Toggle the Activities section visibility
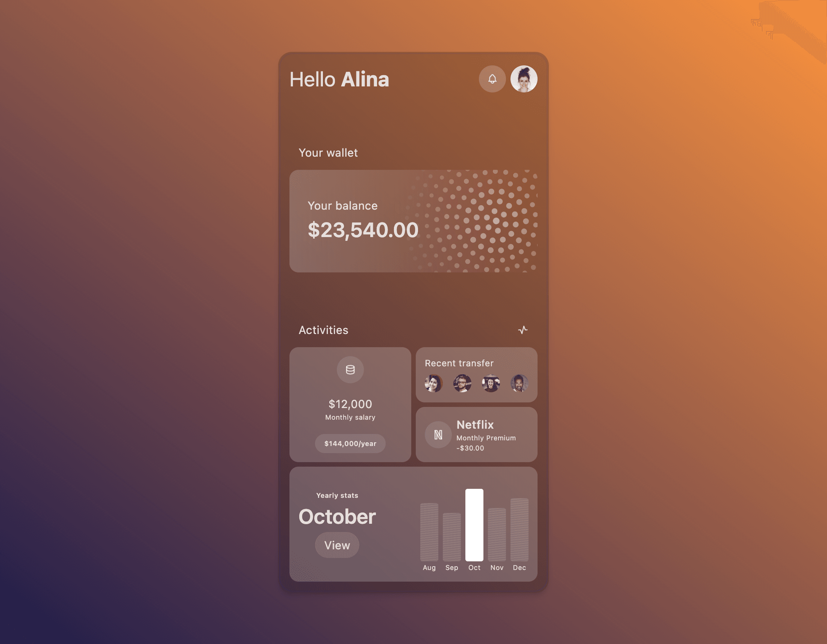827x644 pixels. coord(523,330)
